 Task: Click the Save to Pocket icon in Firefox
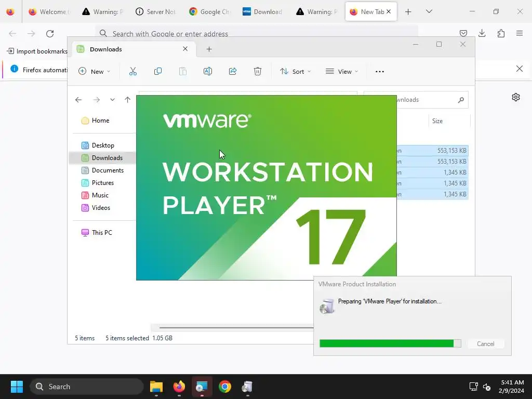point(463,33)
